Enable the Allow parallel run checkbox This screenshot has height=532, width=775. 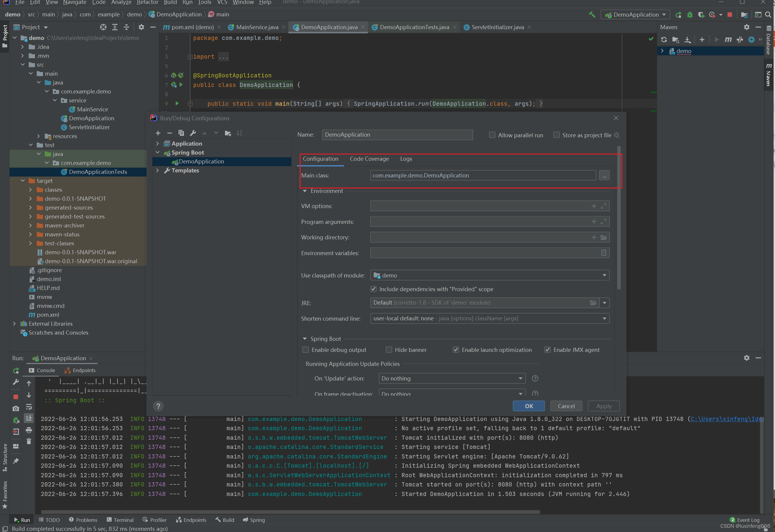(492, 135)
